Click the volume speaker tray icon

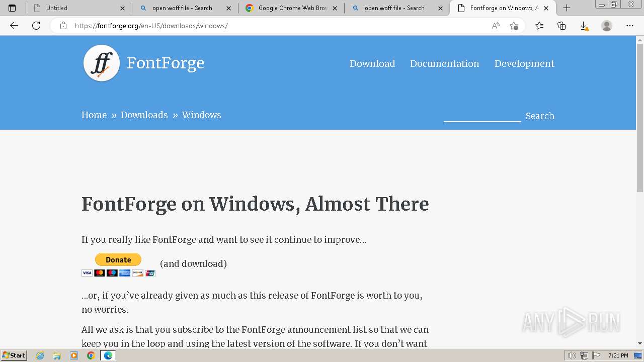(572, 355)
